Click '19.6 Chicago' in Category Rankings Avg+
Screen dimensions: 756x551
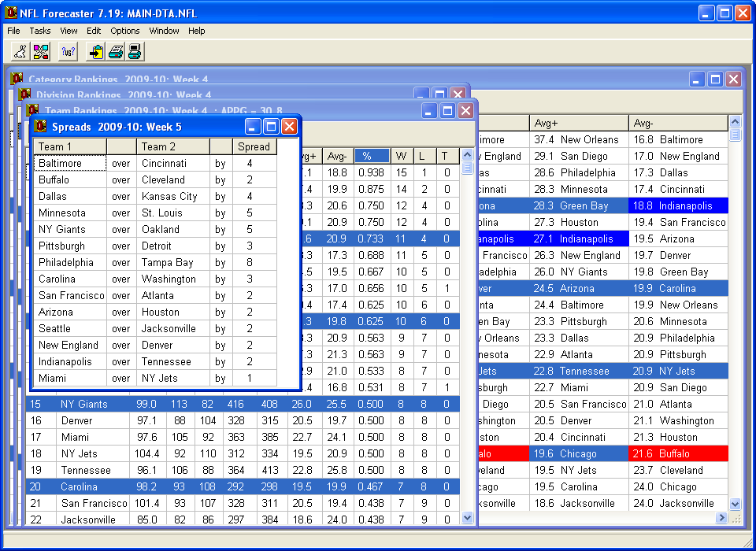579,453
